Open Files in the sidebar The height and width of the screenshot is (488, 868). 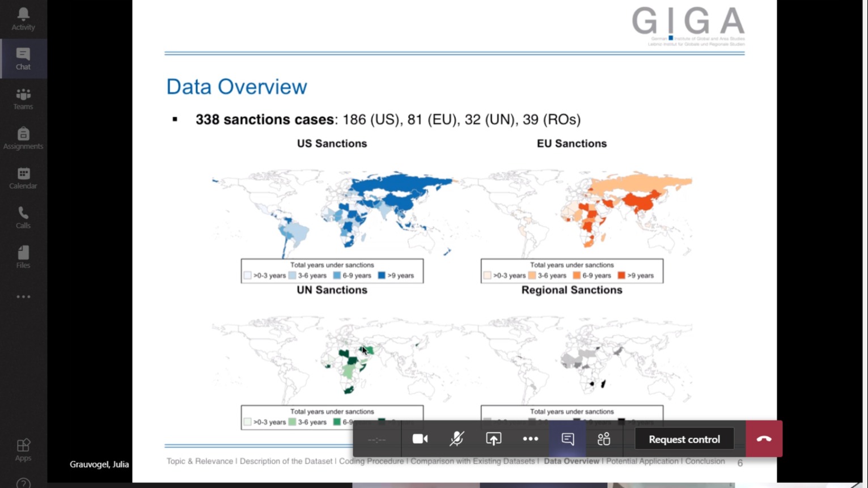(x=23, y=257)
